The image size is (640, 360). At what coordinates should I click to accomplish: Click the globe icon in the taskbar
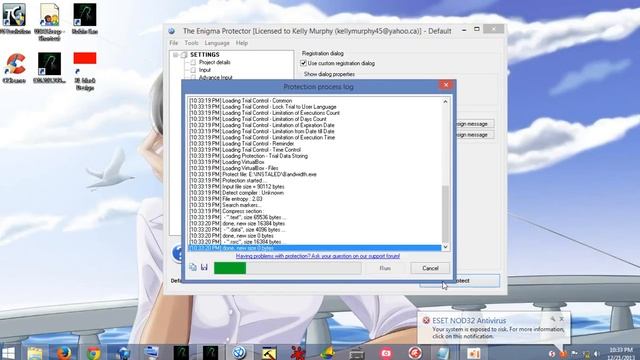click(x=123, y=353)
